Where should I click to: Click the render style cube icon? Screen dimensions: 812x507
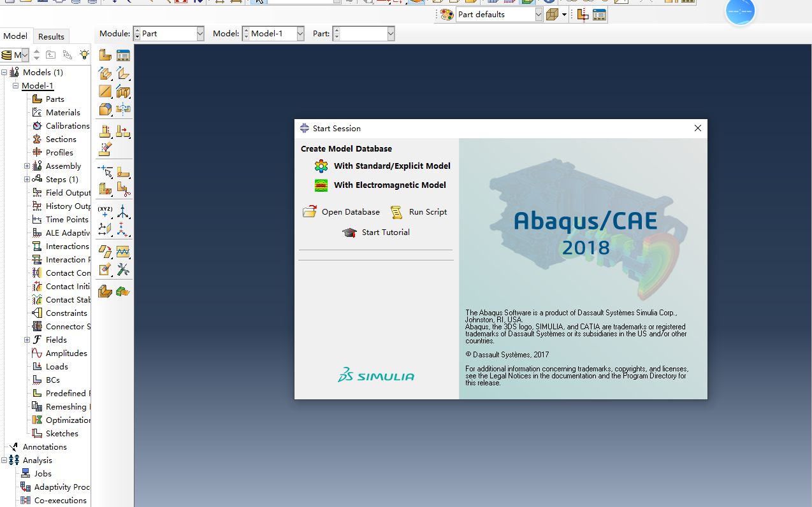click(552, 15)
